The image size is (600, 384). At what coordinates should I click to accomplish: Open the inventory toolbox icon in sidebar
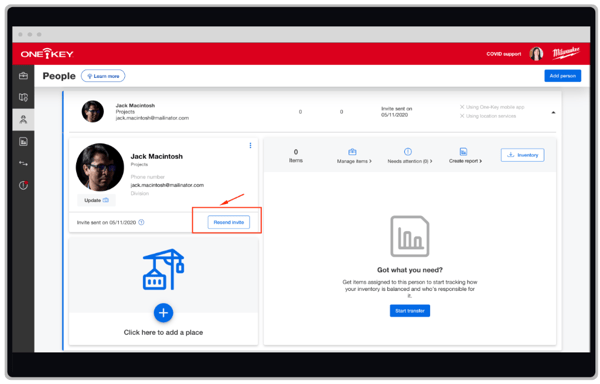point(23,76)
